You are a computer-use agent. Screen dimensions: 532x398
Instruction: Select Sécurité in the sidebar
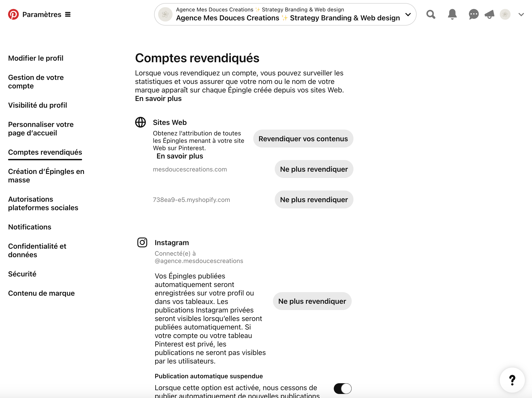point(22,274)
